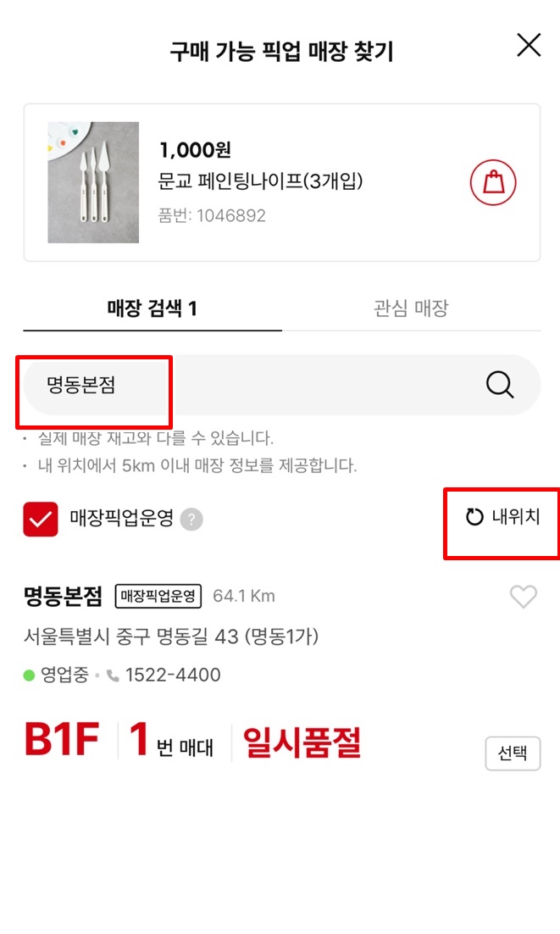This screenshot has width=560, height=934.
Task: Click the 매장픽업운영 badge on the store listing
Action: pos(157,595)
